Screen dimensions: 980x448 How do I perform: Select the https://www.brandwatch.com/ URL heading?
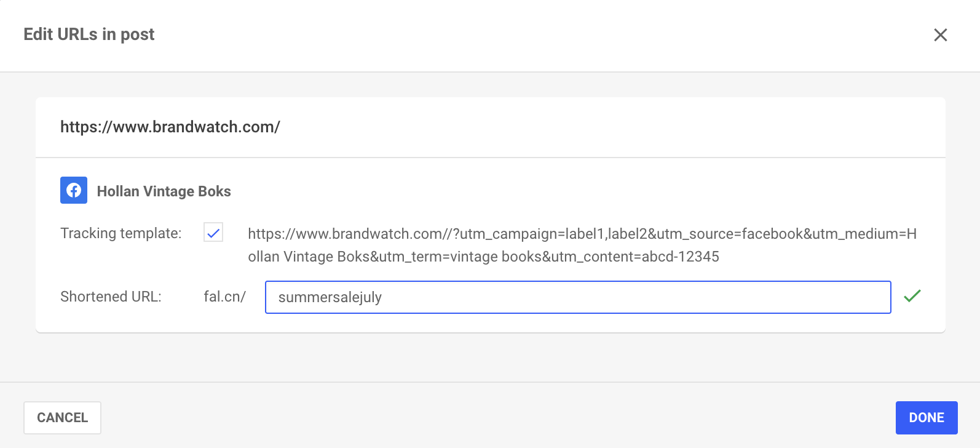(x=170, y=127)
